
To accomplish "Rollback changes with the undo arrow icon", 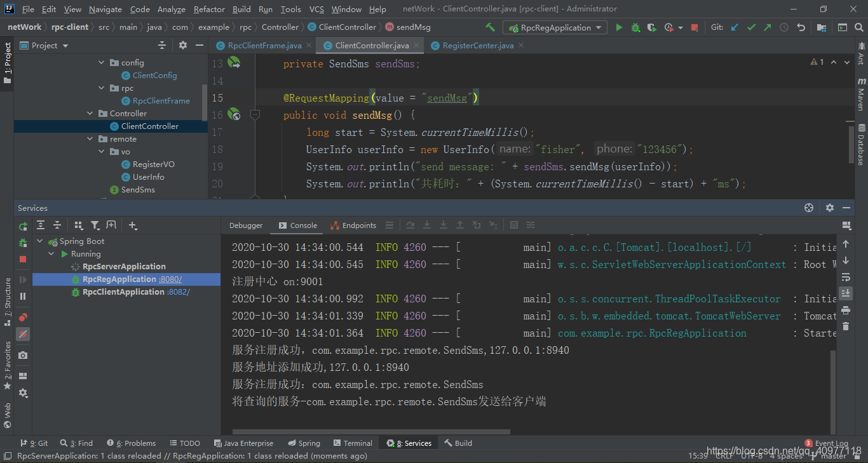I will pyautogui.click(x=801, y=27).
